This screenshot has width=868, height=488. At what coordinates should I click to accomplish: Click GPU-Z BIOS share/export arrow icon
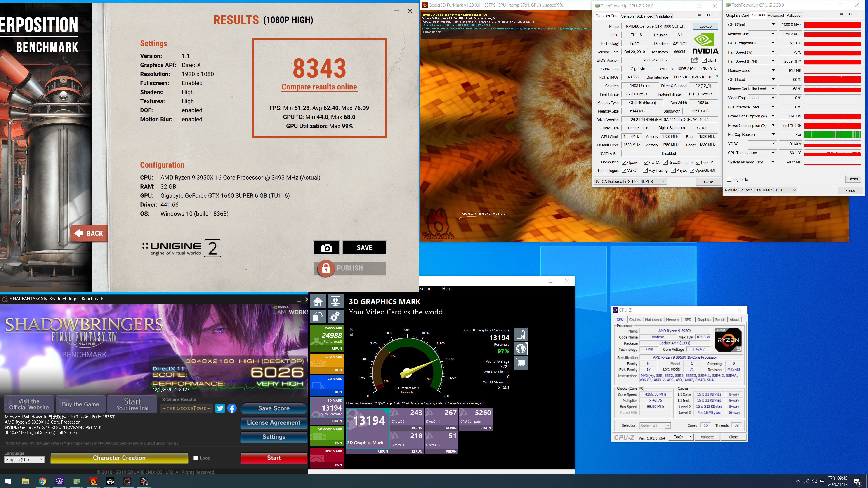[694, 60]
